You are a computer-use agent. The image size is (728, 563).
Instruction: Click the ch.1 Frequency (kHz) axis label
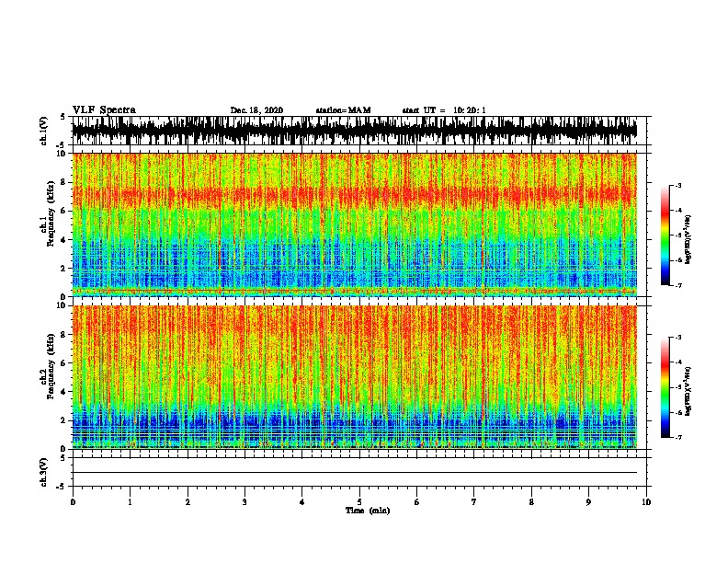pos(48,214)
